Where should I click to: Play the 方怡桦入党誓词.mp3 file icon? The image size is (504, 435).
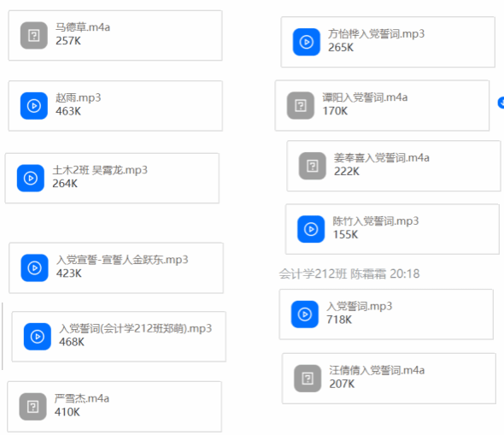coord(307,42)
